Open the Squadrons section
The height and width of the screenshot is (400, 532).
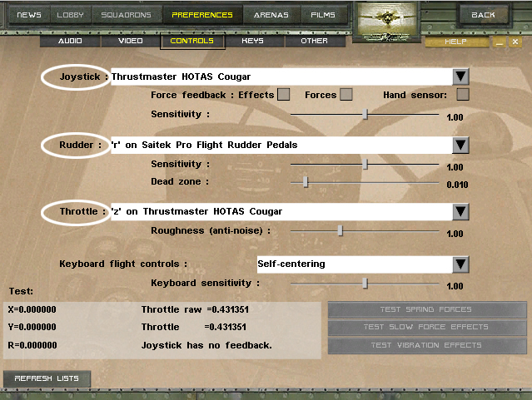tap(126, 15)
